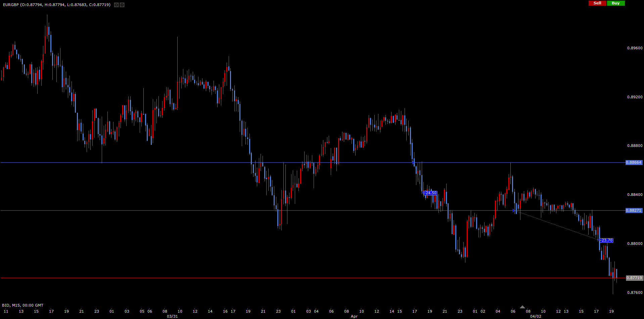Click the -23.70 trade result label
Viewport: 644px width, 319px height.
[x=606, y=240]
